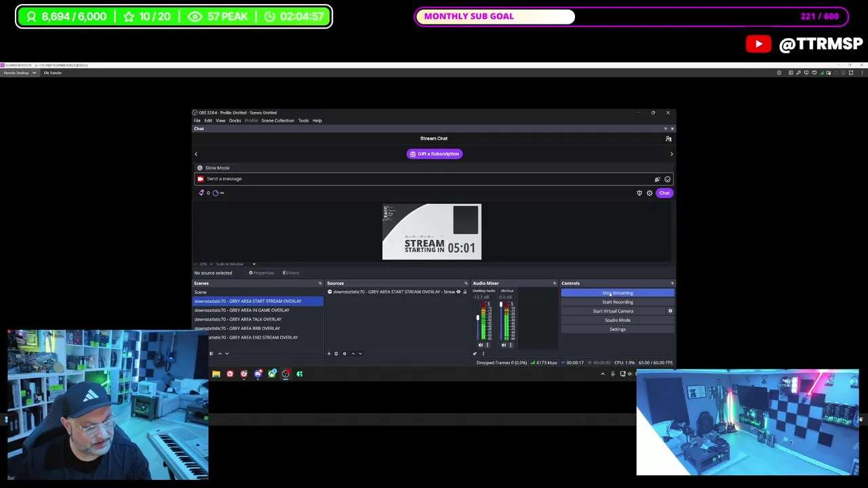Screen dimensions: 868x488
Task: Pop out the Scenes dock
Action: click(320, 283)
